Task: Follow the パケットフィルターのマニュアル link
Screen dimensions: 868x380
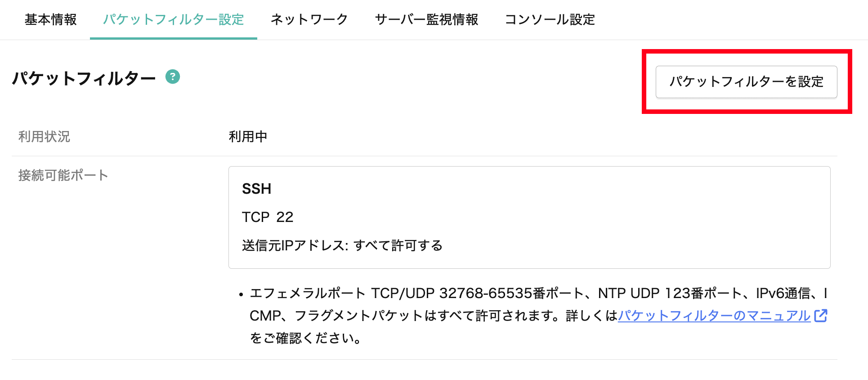Action: tap(714, 316)
